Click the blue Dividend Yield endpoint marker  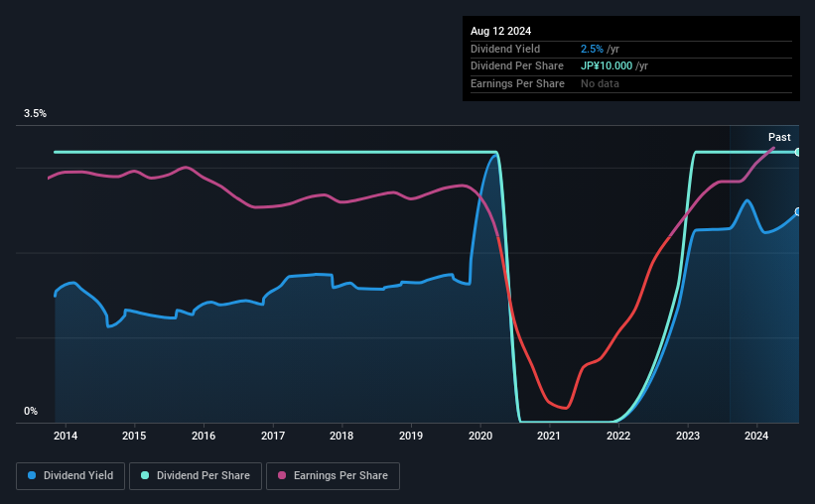pyautogui.click(x=797, y=211)
